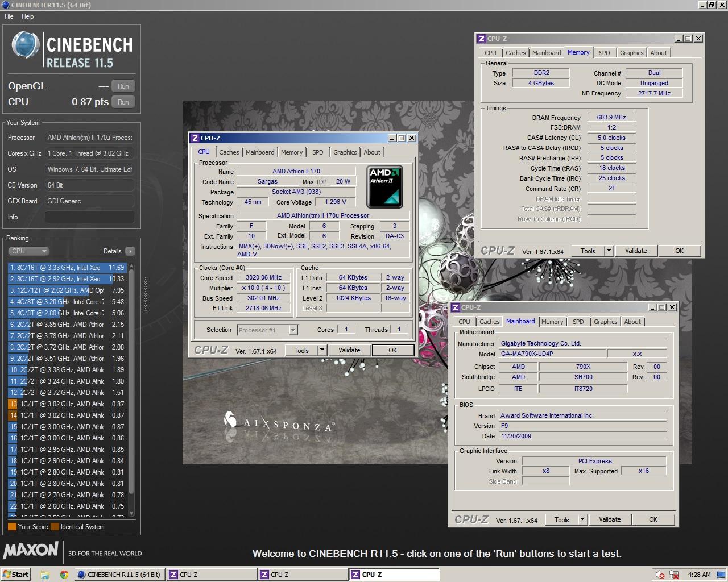Select ranking row 22 1C/1T @ 2.60 GHz
Image resolution: width=728 pixels, height=582 pixels.
(67, 506)
